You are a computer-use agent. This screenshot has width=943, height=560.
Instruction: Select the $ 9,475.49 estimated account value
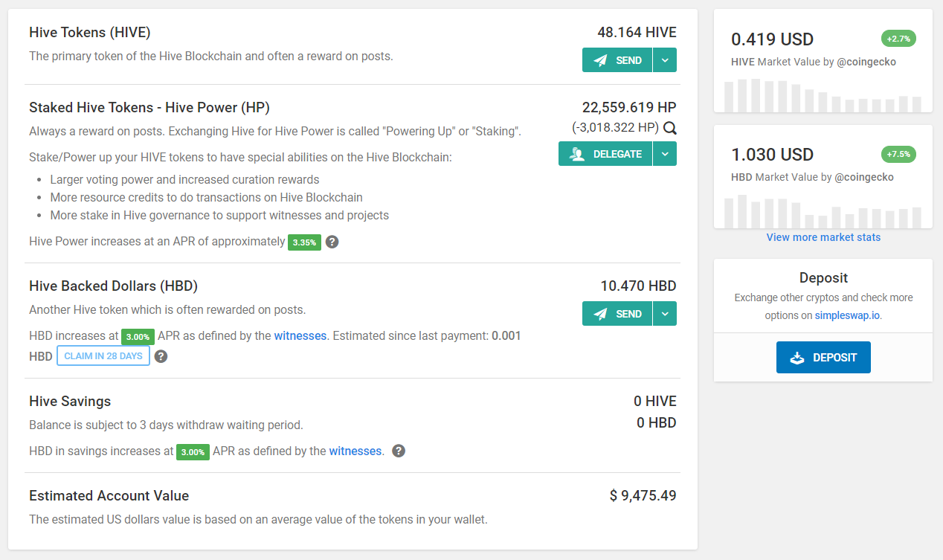[643, 495]
